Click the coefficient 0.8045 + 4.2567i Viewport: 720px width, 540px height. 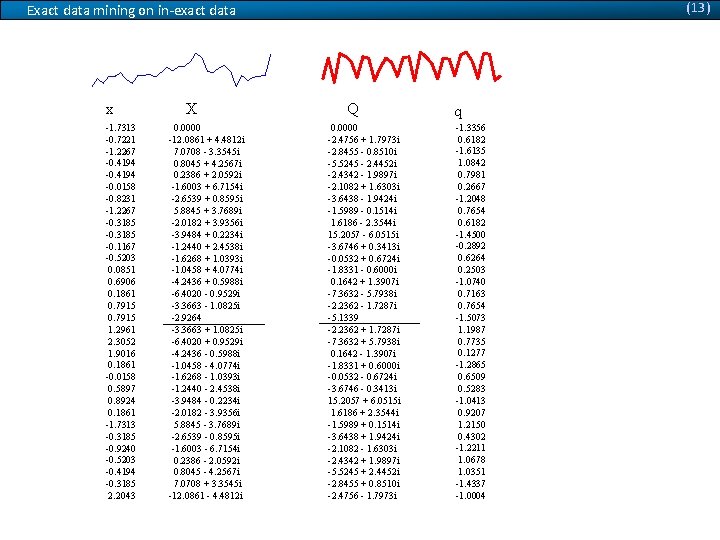coord(208,163)
